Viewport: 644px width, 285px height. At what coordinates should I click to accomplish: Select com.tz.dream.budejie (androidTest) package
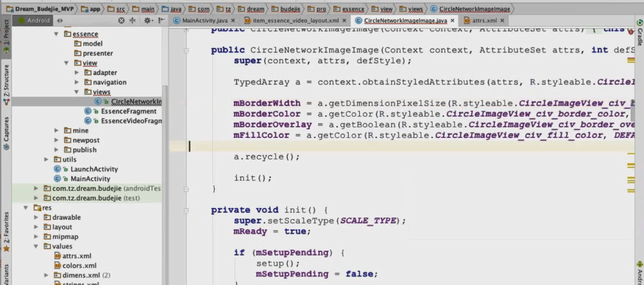point(102,188)
